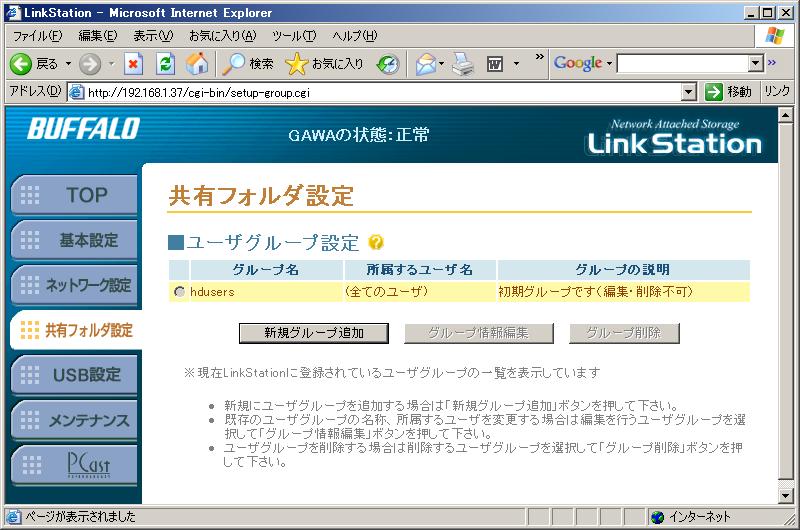This screenshot has width=800, height=530.
Task: Click the yellow help question mark icon
Action: tap(376, 243)
